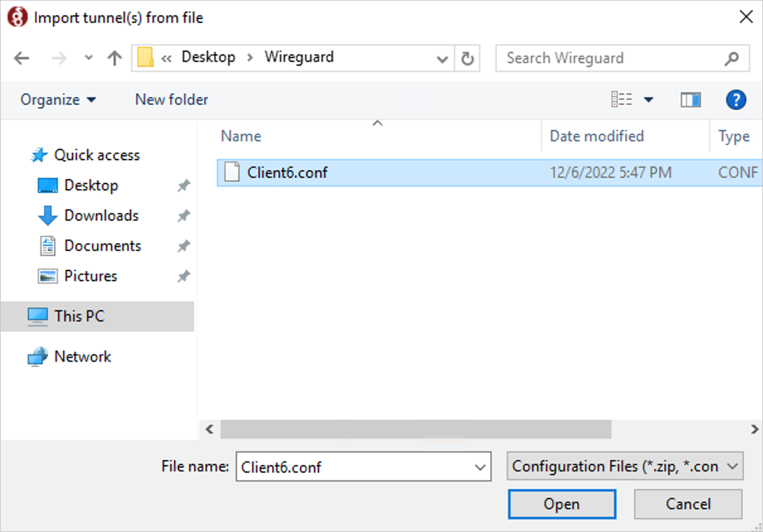
Task: Open the Configuration Files type filter
Action: 625,466
